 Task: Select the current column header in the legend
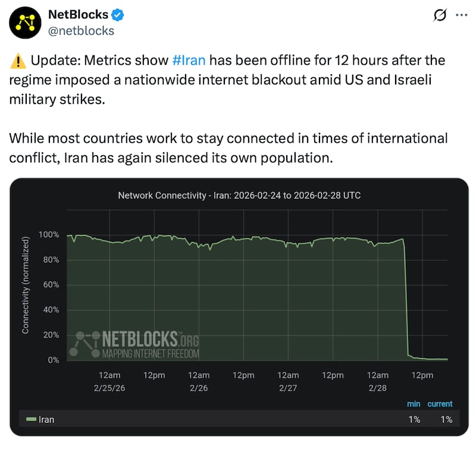[x=441, y=404]
